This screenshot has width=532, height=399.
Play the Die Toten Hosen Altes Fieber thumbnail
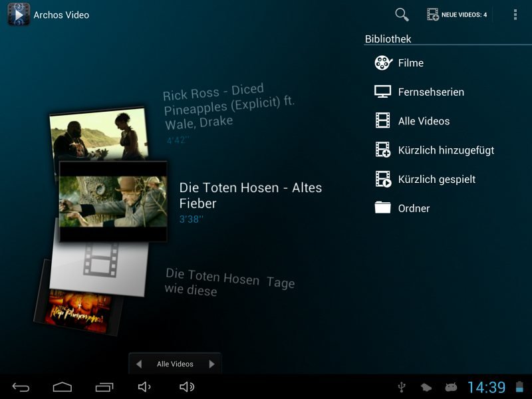(113, 201)
